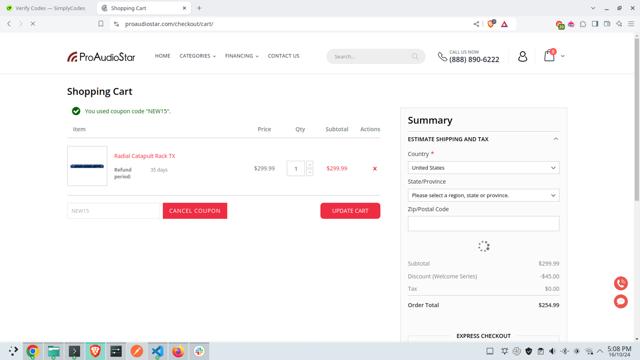The image size is (640, 360).
Task: Click the Update Cart button
Action: [x=350, y=211]
